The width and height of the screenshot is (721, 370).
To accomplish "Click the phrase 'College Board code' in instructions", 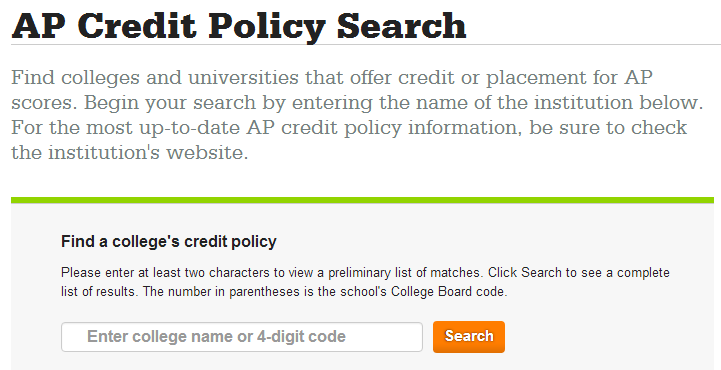I will click(x=448, y=291).
